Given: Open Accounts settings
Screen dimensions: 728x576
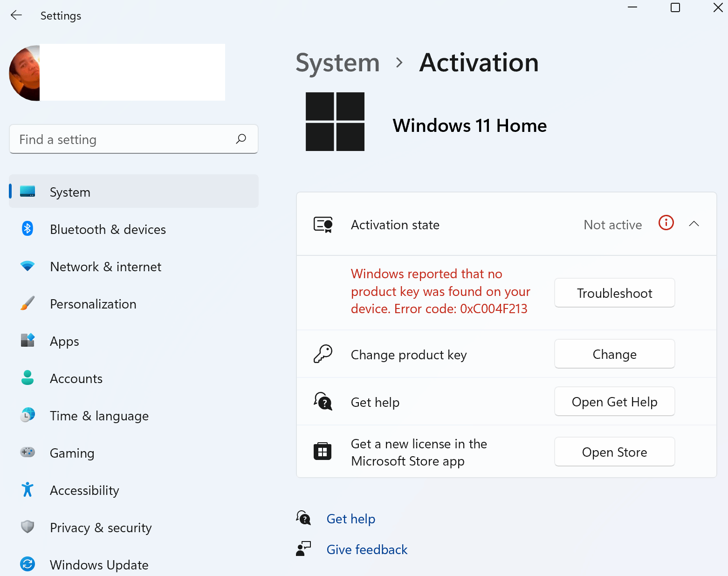Looking at the screenshot, I should (x=134, y=378).
